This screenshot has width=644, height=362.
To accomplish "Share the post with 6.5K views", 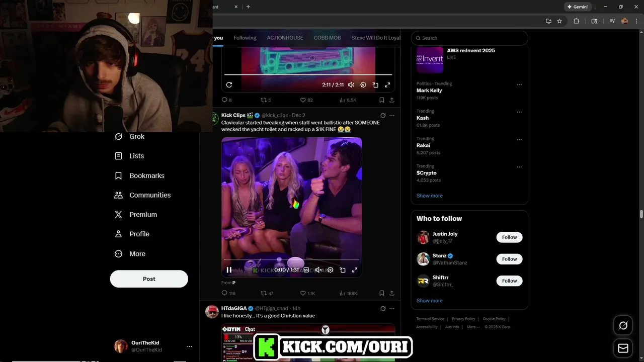I will pyautogui.click(x=392, y=100).
